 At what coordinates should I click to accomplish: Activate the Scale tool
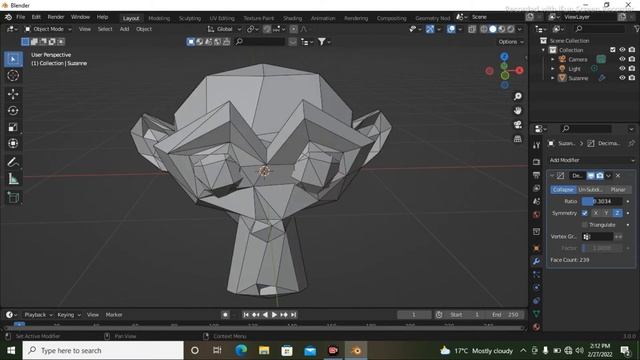click(13, 127)
